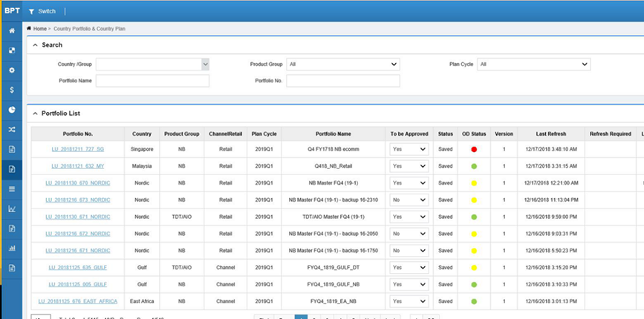Open portfolio LU_20181125_005_GULF link
644x319 pixels.
click(78, 284)
